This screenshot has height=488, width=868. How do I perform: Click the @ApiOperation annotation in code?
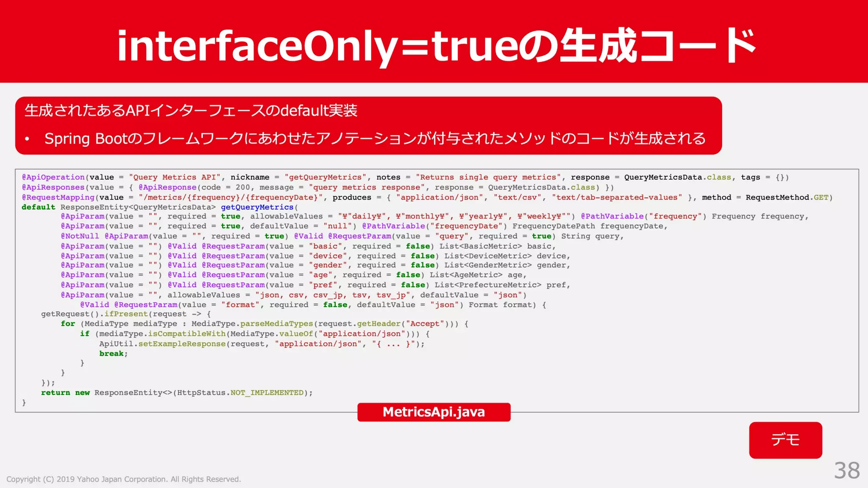coord(53,177)
